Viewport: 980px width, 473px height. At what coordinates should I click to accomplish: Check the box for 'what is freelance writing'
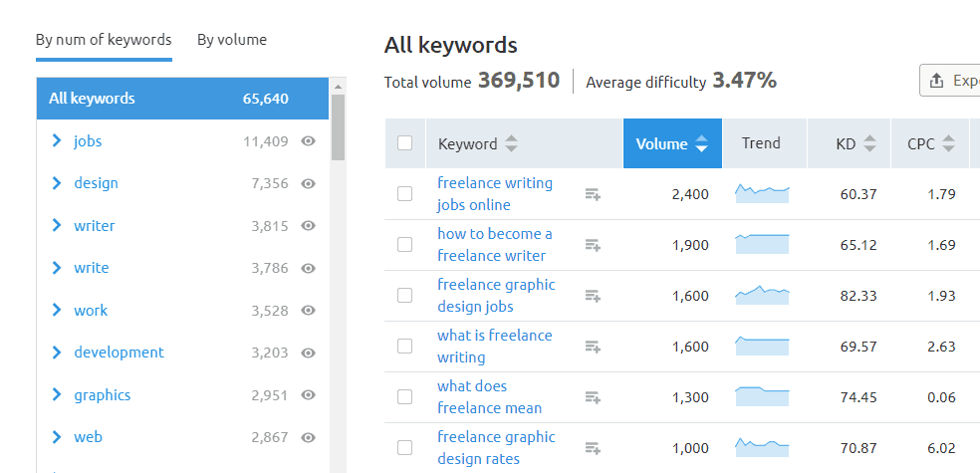coord(405,347)
